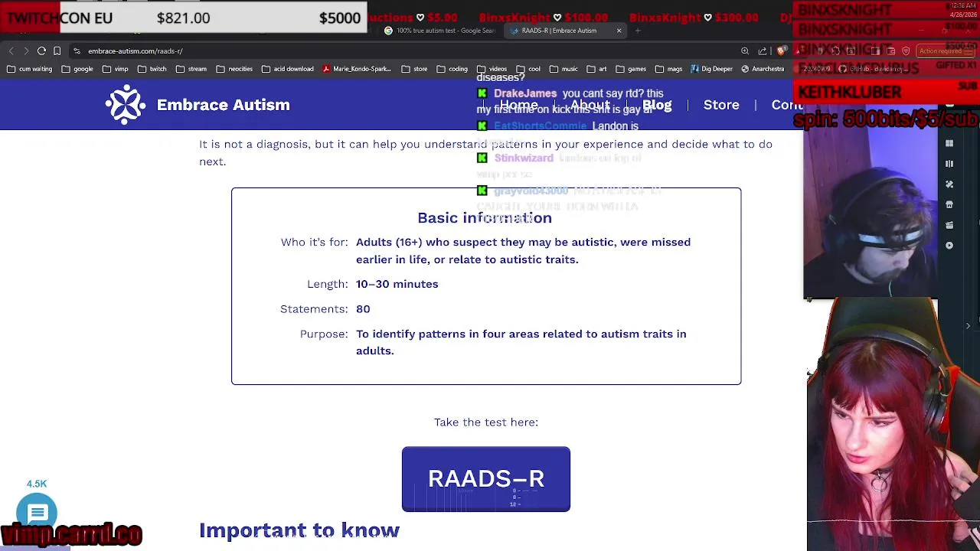The height and width of the screenshot is (551, 980).
Task: Open the 'google' bookmark folder
Action: pyautogui.click(x=77, y=69)
